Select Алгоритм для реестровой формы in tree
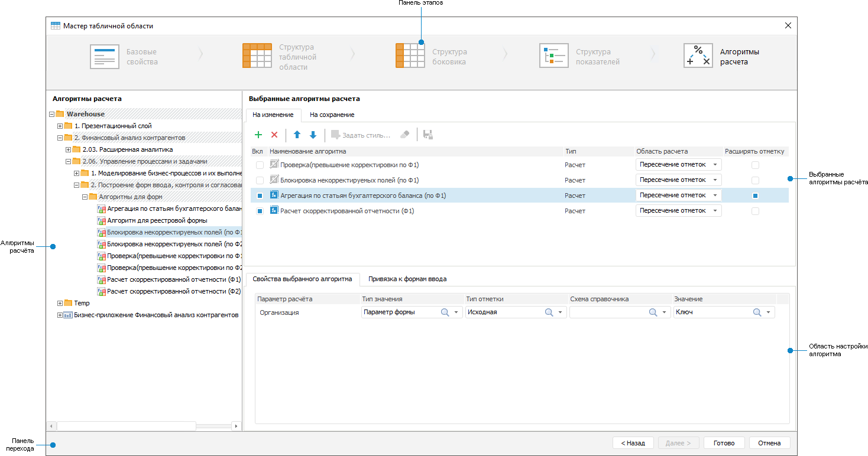Screen dimensions: 868x456 [x=157, y=220]
